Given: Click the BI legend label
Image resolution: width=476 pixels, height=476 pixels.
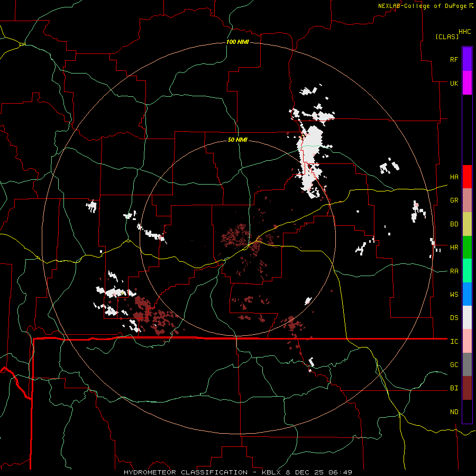Looking at the screenshot, I should point(454,388).
